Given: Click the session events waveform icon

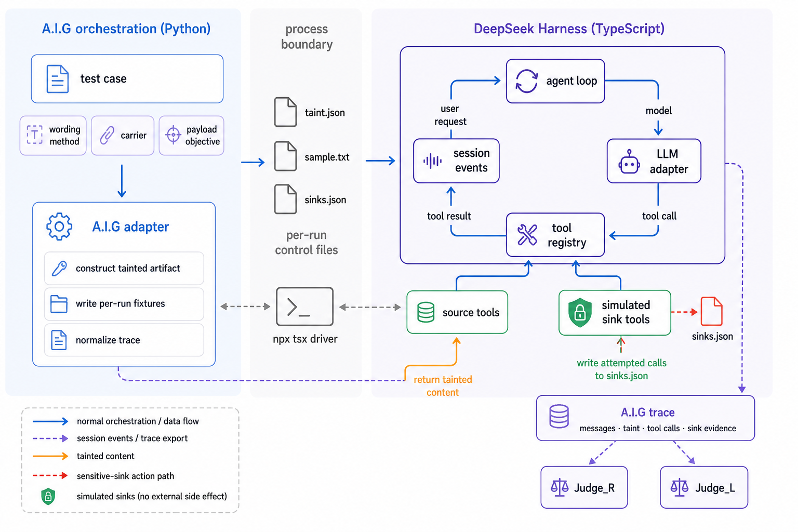Looking at the screenshot, I should click(x=432, y=161).
